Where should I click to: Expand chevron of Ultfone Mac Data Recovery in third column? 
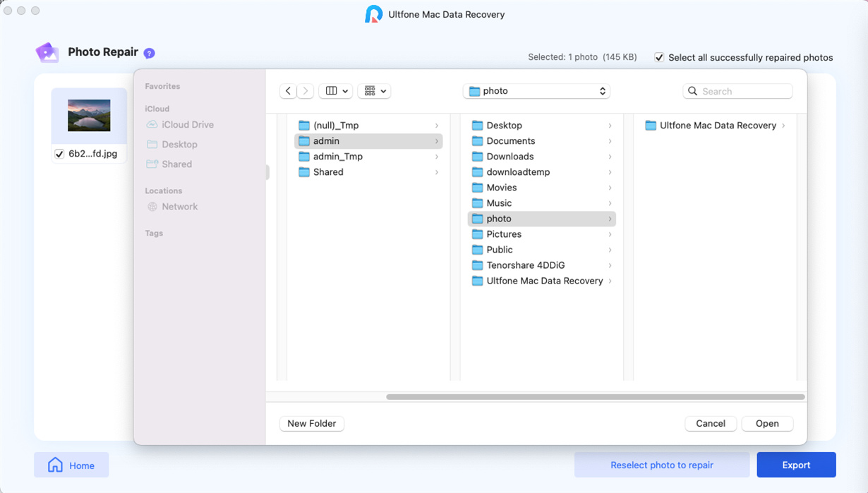click(783, 126)
